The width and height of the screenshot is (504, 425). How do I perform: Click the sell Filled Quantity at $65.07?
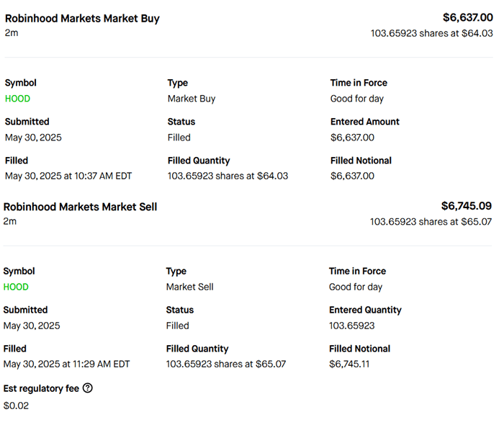tap(225, 364)
